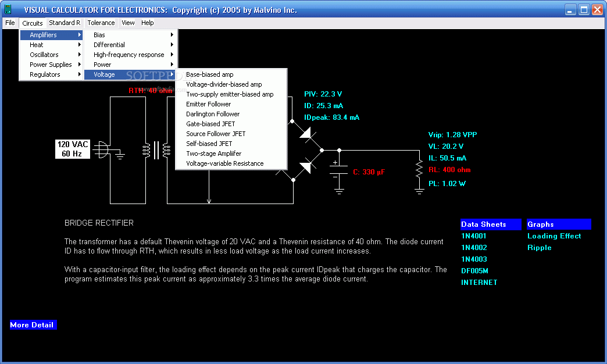Screen dimensions: 607x364
Task: Select Voltage-variable Resistance circuit
Action: click(x=231, y=163)
